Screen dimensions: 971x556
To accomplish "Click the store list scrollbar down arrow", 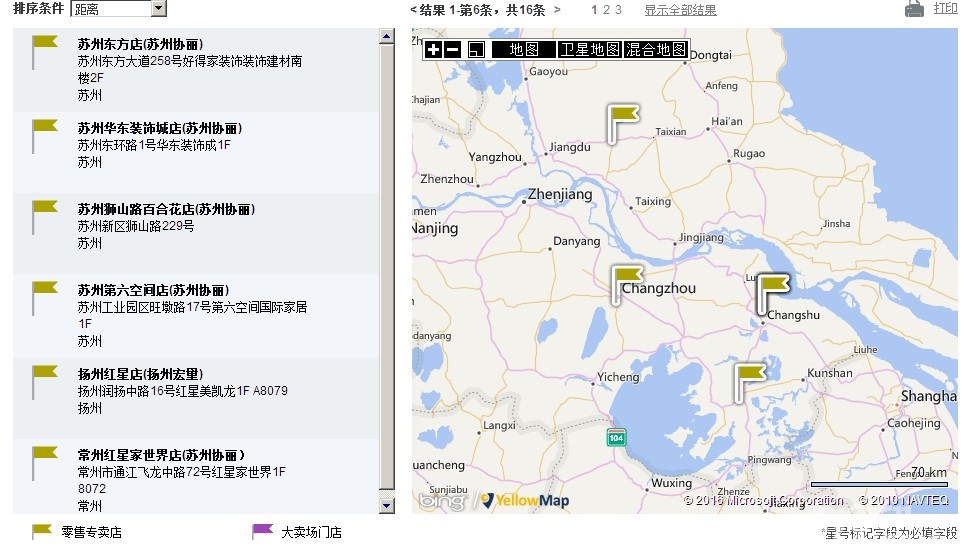I will [387, 506].
